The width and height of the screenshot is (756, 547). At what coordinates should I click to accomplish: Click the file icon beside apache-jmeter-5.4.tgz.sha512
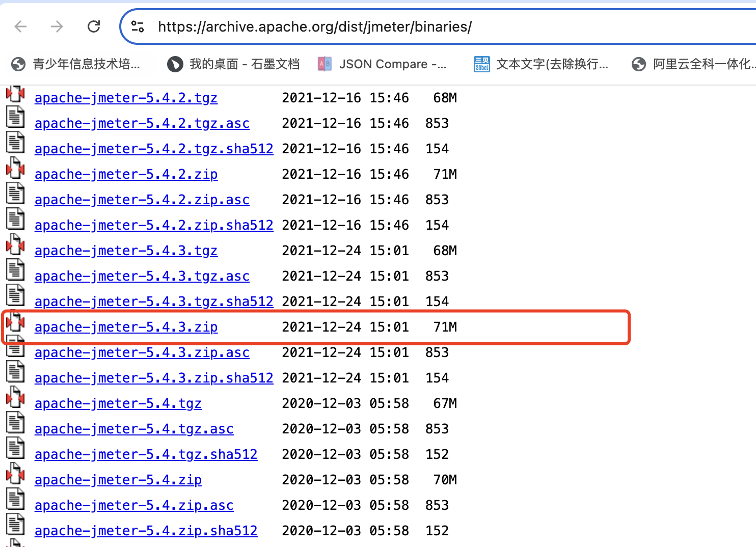click(x=15, y=448)
